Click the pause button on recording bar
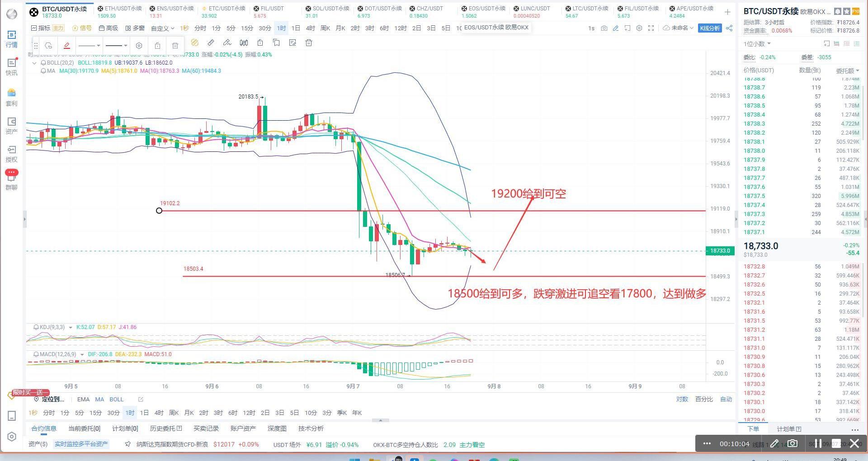 point(818,443)
